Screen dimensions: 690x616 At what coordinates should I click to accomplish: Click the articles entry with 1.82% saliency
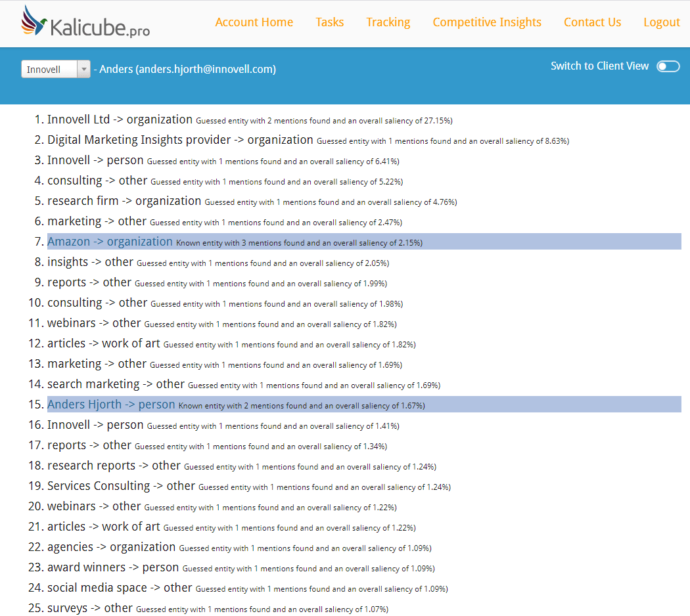[231, 343]
